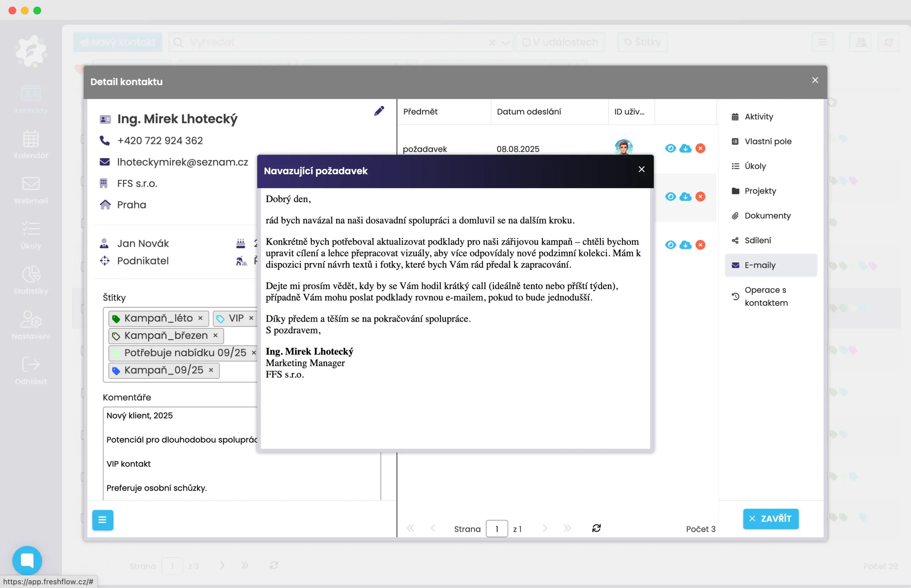This screenshot has height=588, width=911.
Task: Close the Navazující požadavek popup
Action: [x=642, y=169]
